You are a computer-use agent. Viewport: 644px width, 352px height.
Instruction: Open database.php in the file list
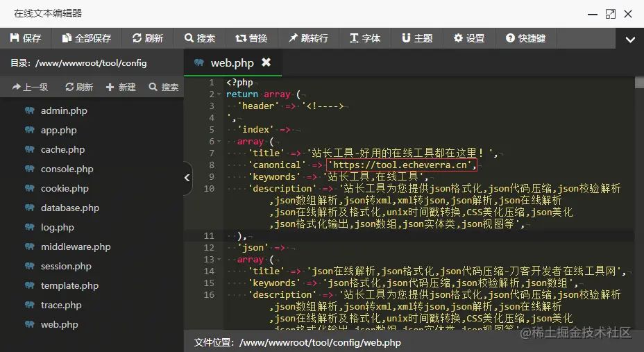[70, 208]
